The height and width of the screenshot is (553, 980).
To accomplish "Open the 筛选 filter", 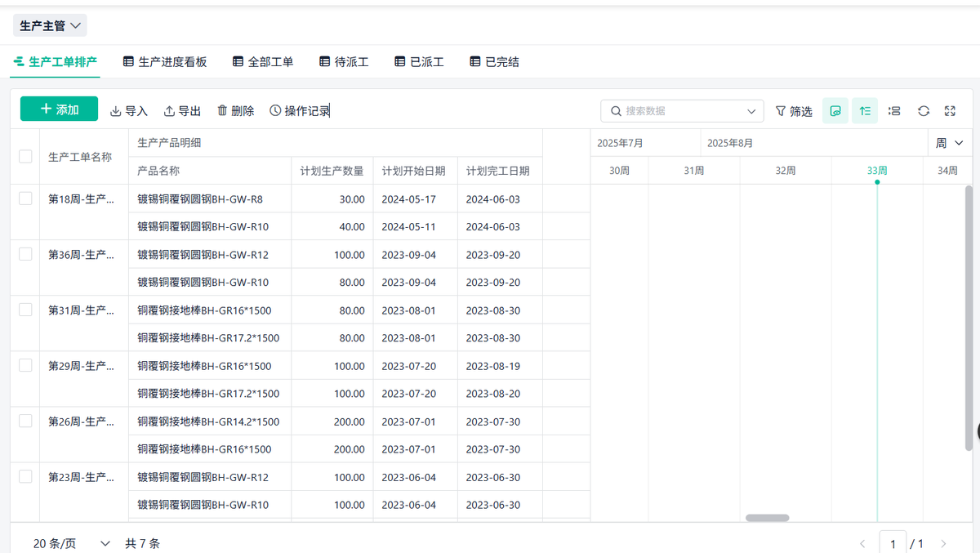I will click(x=793, y=111).
